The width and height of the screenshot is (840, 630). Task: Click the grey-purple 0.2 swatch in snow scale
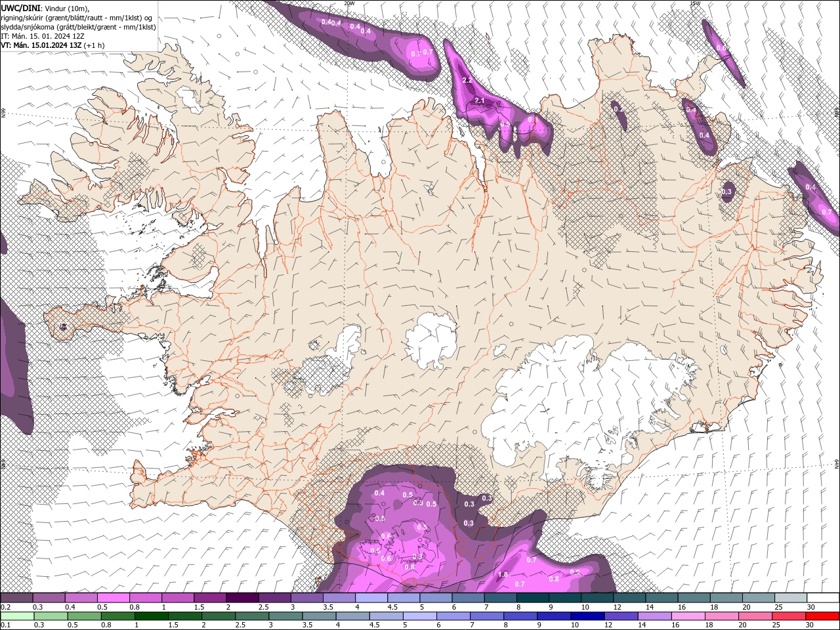point(17,598)
